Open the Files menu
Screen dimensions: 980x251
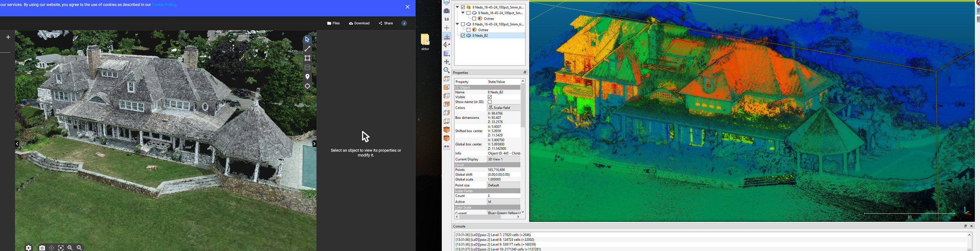pos(333,24)
